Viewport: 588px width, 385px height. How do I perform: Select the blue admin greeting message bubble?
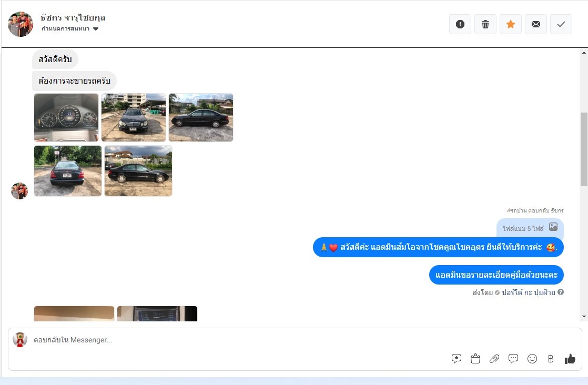tap(439, 247)
